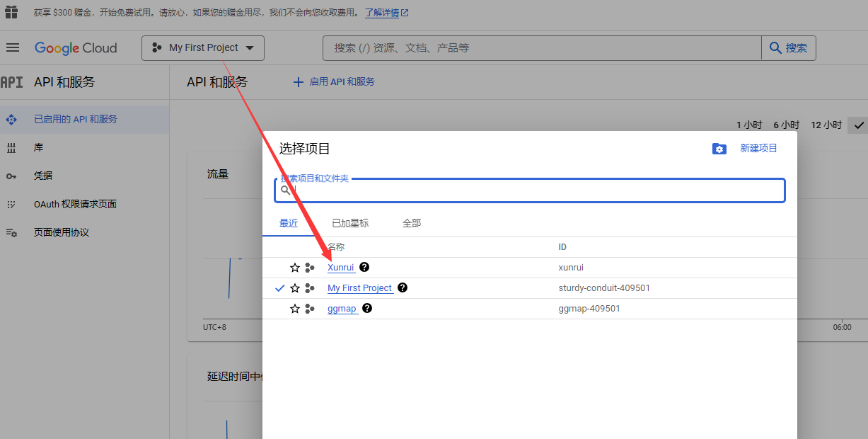Screen dimensions: 868x439
Task: Select 已启用的 API 和服务 sidebar item
Action: pos(84,119)
